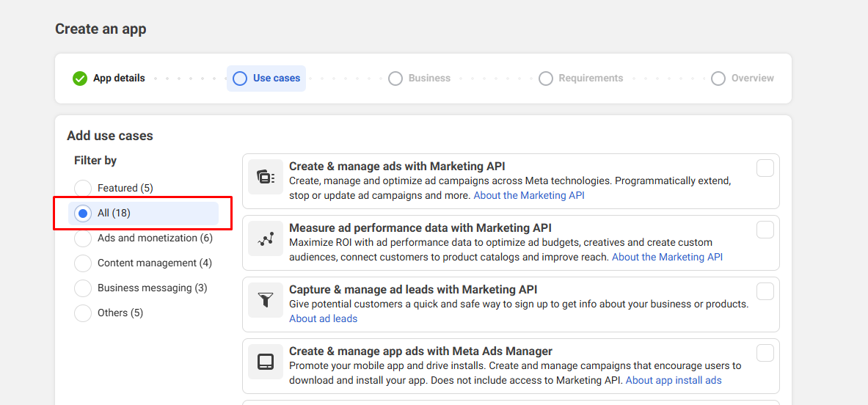Click the ad leads funnel icon
This screenshot has width=868, height=405.
[x=266, y=300]
